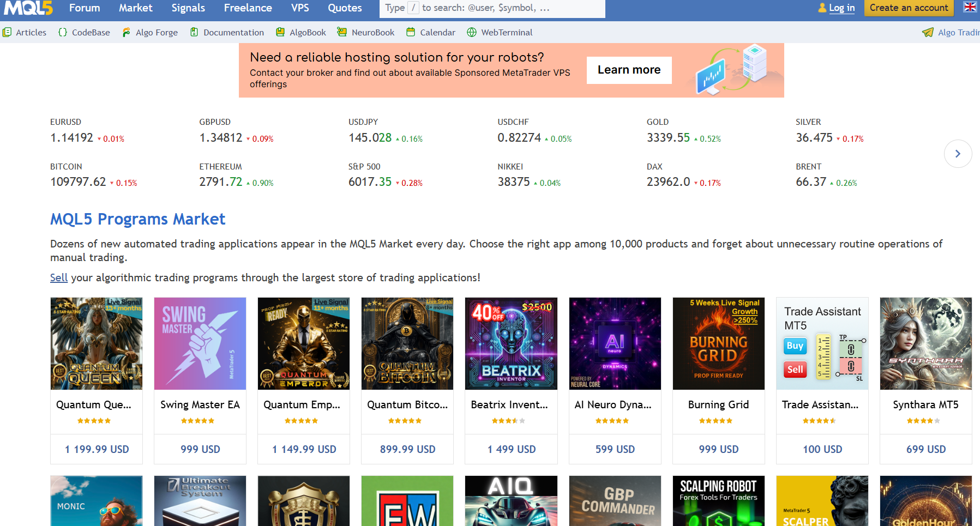Open the S&P 500 quote
The height and width of the screenshot is (526, 980).
click(386, 175)
